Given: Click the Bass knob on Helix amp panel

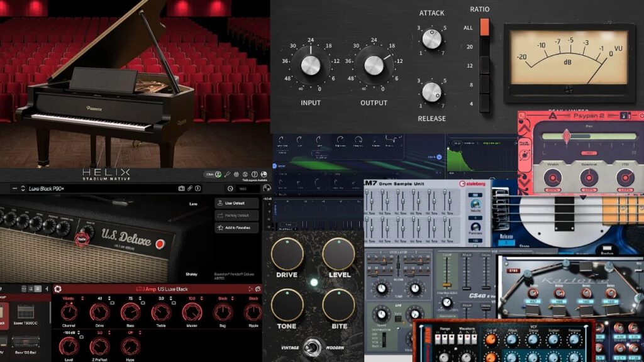Looking at the screenshot, I should coord(130,313).
